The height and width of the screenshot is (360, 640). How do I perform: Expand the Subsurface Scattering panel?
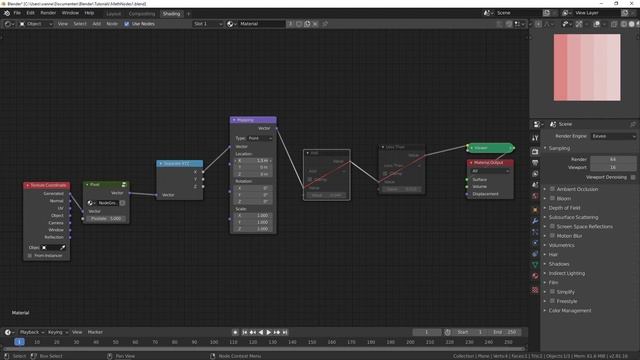pyautogui.click(x=573, y=217)
